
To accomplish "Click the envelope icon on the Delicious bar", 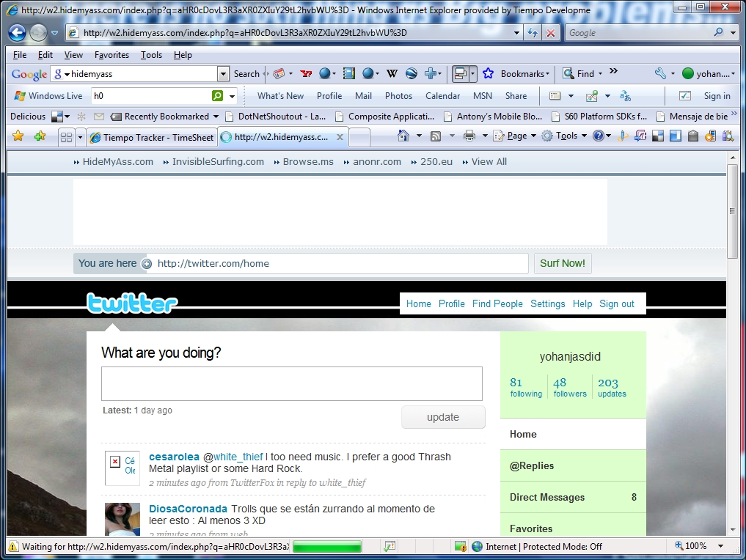I will coord(99,117).
